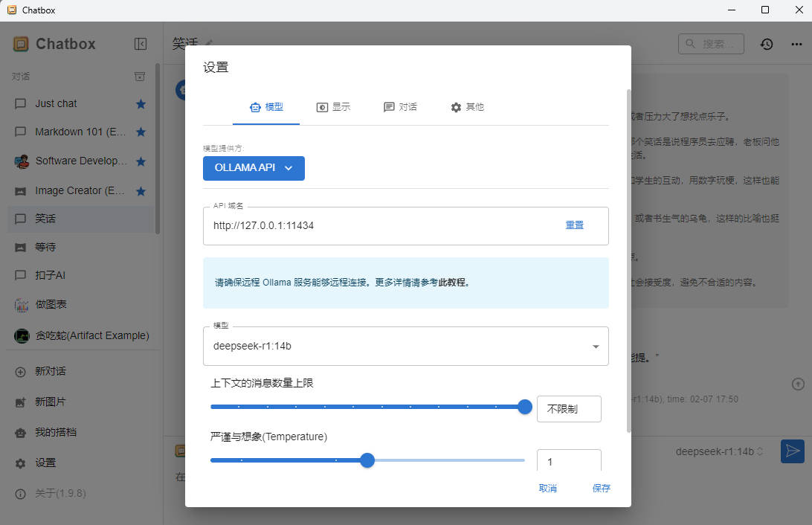Open Markdown 101 conversation
This screenshot has height=525, width=812.
[x=80, y=132]
